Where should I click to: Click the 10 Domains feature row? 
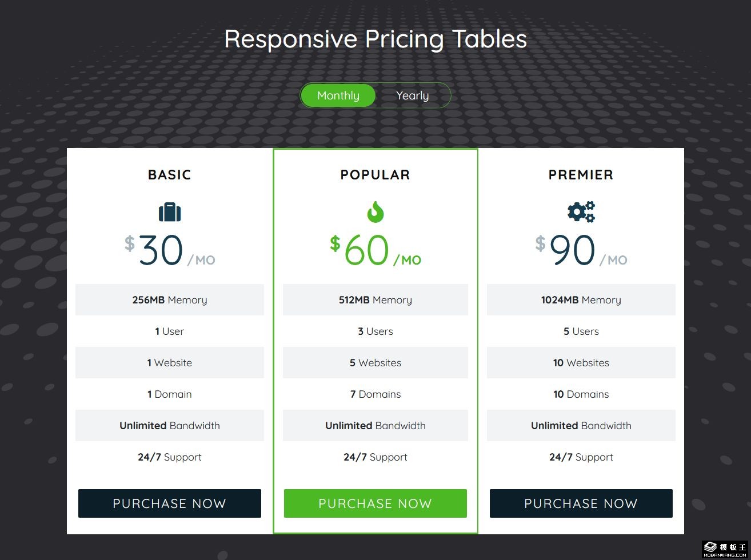click(x=581, y=394)
